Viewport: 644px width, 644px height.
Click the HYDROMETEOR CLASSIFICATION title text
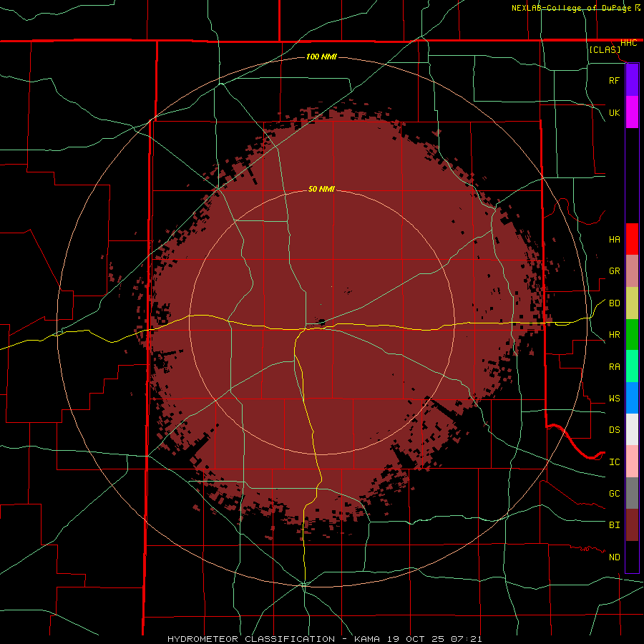click(250, 639)
